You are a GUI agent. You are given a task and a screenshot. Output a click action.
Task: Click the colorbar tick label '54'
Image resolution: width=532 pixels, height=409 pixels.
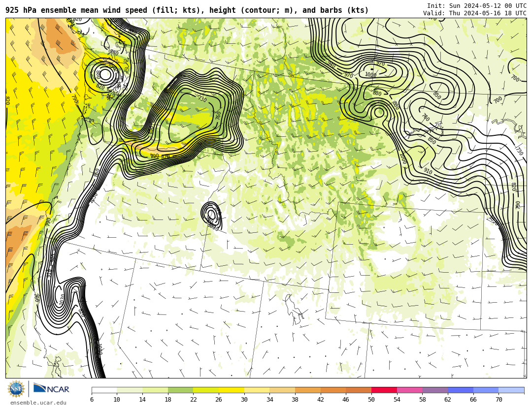pyautogui.click(x=397, y=400)
